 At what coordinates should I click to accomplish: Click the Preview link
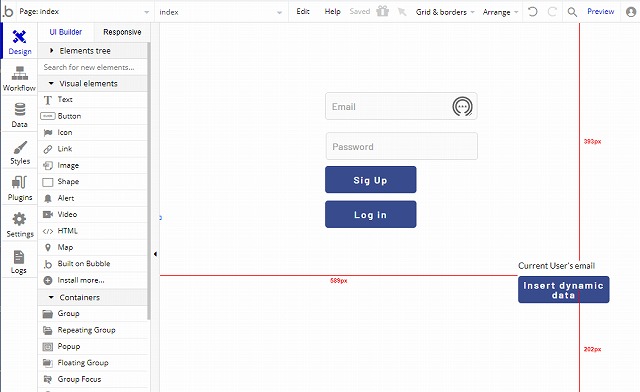pyautogui.click(x=600, y=11)
